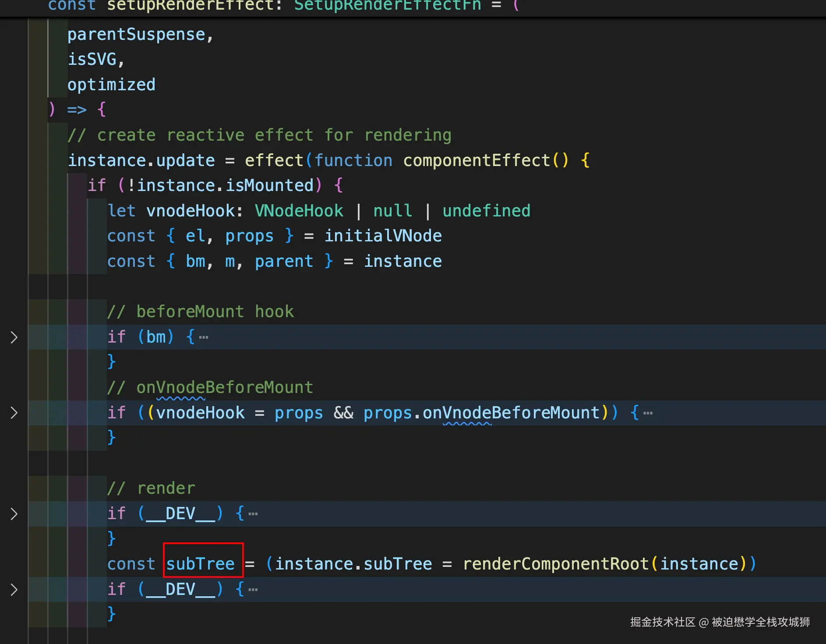Expand gutter arrow for "if (__DEV__)" below subTree line
826x644 pixels.
[x=14, y=590]
